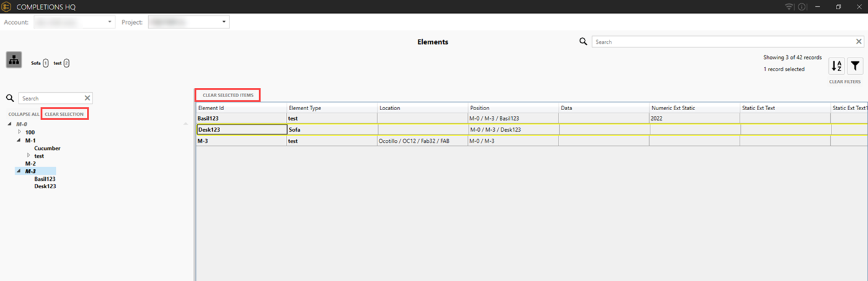Viewport: 868px width, 281px height.
Task: Click Static Ext Text column header
Action: click(785, 108)
